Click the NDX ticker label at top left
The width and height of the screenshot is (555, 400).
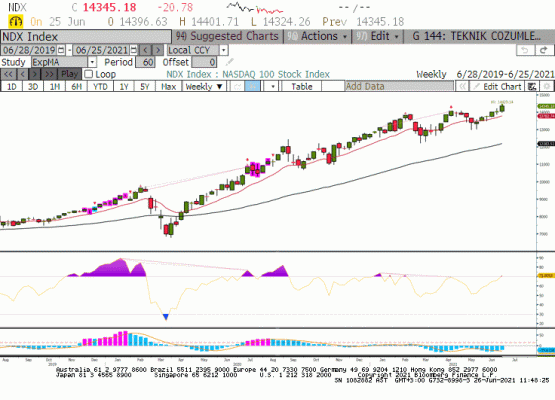(17, 7)
